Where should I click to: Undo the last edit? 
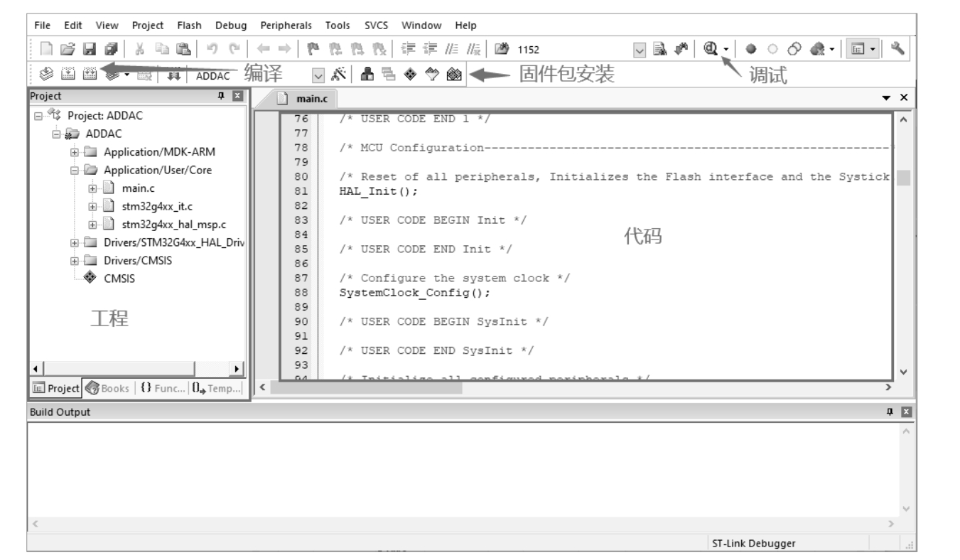pyautogui.click(x=212, y=49)
